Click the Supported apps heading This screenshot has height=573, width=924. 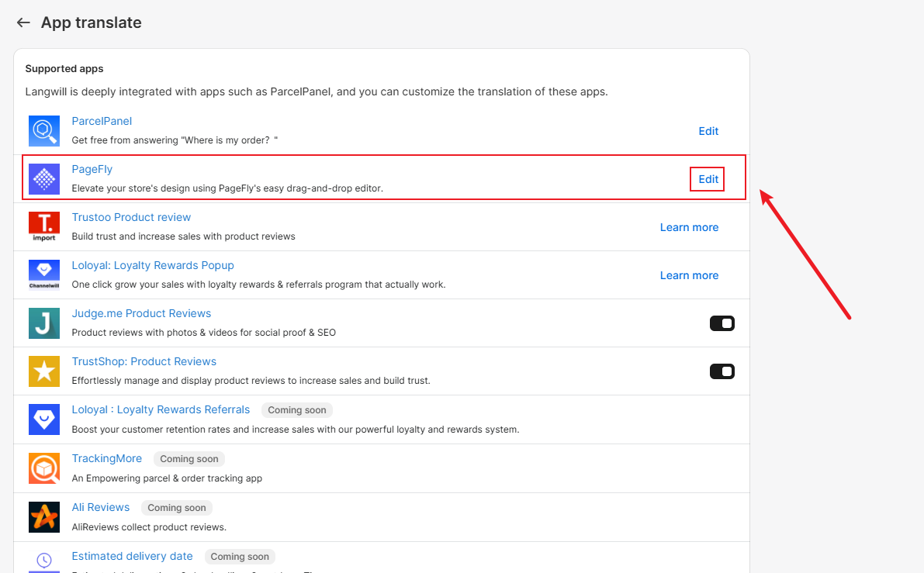[x=64, y=69]
